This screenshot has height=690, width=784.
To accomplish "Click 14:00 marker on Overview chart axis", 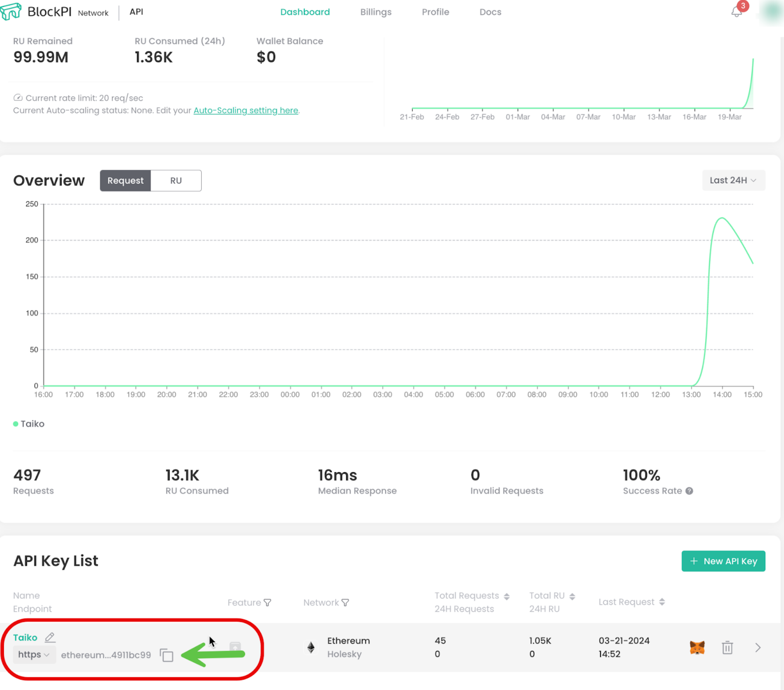I will [722, 395].
